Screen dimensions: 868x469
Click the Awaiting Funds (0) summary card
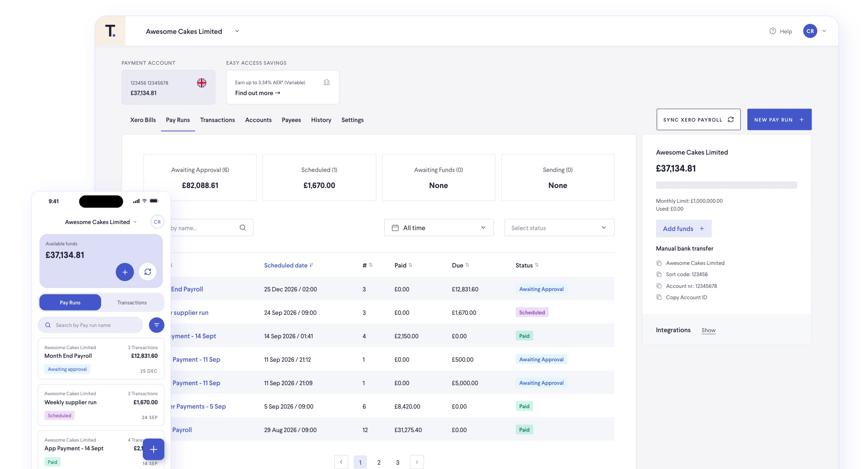438,177
